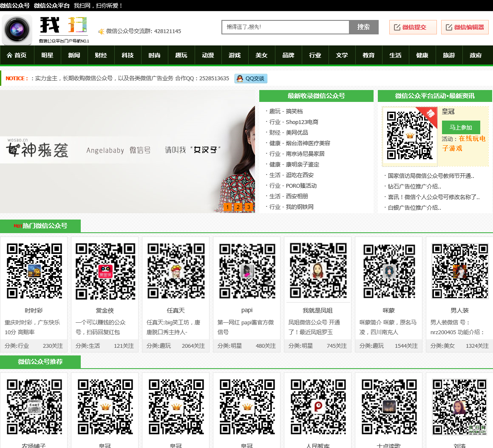Click the 我扫 logo text image
Image resolution: width=493 pixels, height=448 pixels.
64,30
